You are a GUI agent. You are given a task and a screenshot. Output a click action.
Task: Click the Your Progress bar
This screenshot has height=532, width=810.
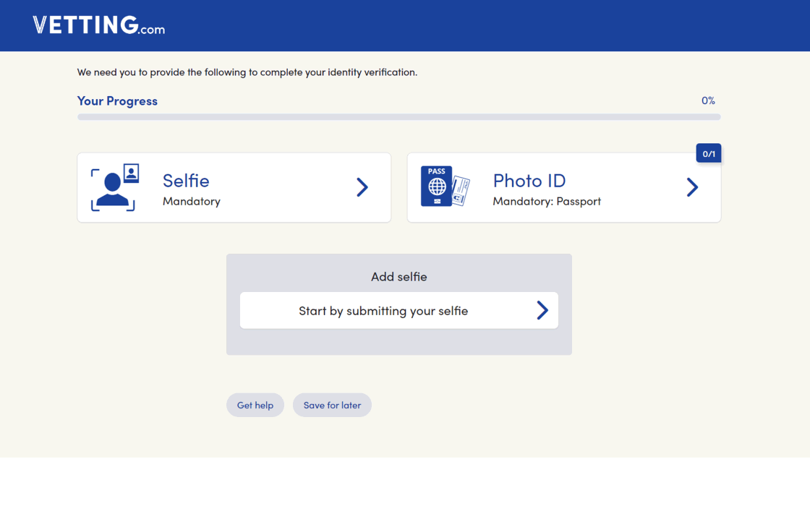click(398, 117)
